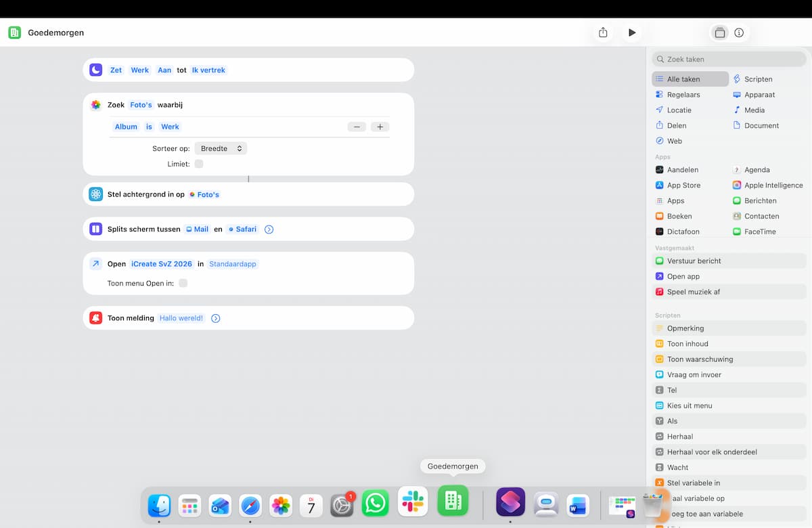Click the iCreate SvZ 2026 file token

(x=162, y=264)
